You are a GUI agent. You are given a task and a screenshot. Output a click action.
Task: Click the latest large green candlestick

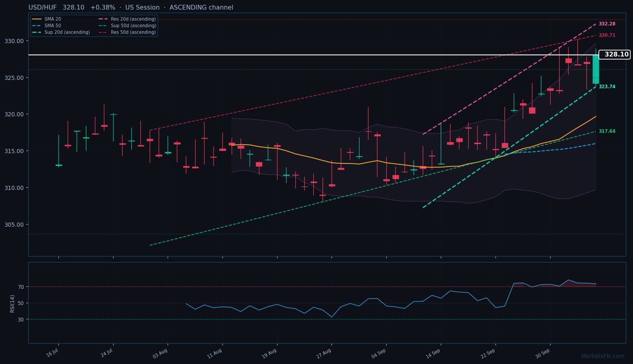[x=596, y=69]
